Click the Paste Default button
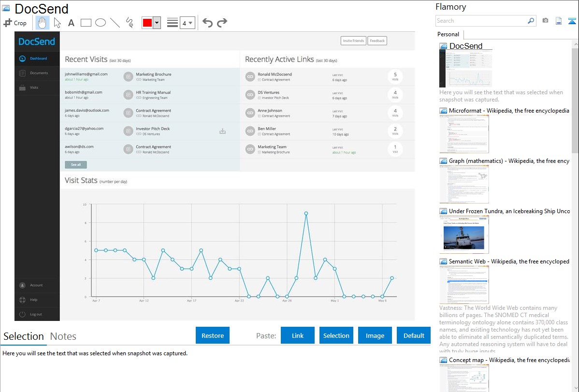 click(414, 335)
